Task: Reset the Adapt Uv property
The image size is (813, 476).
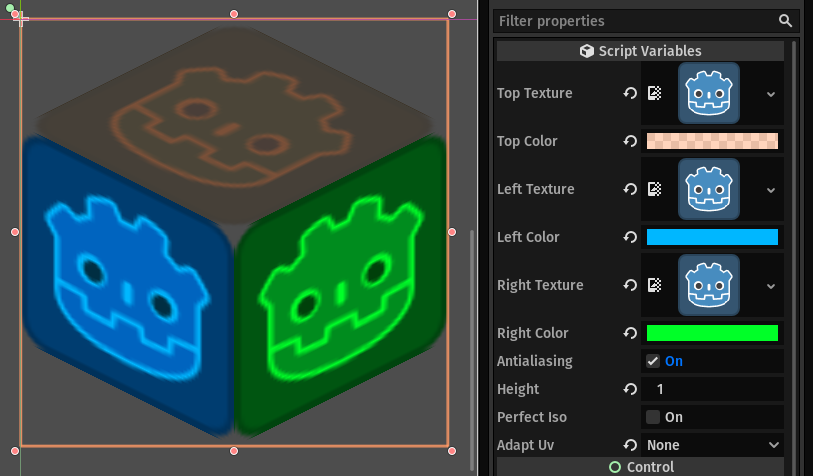Action: [630, 445]
